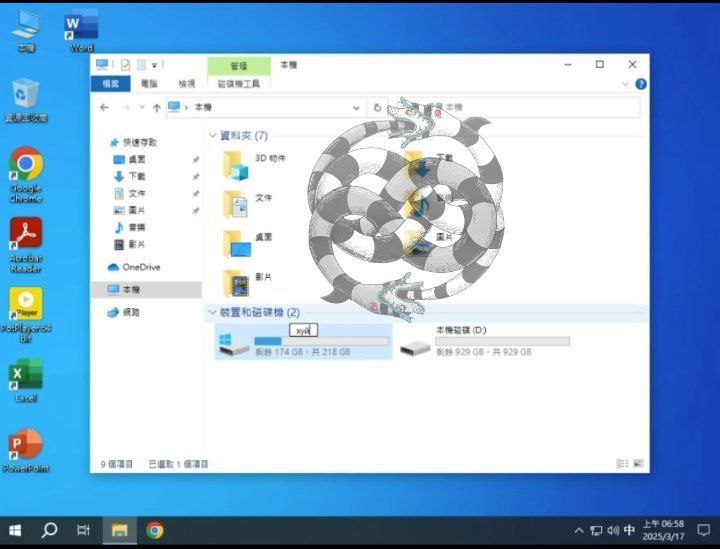Collapse the 資料夾 (7) group

point(213,135)
